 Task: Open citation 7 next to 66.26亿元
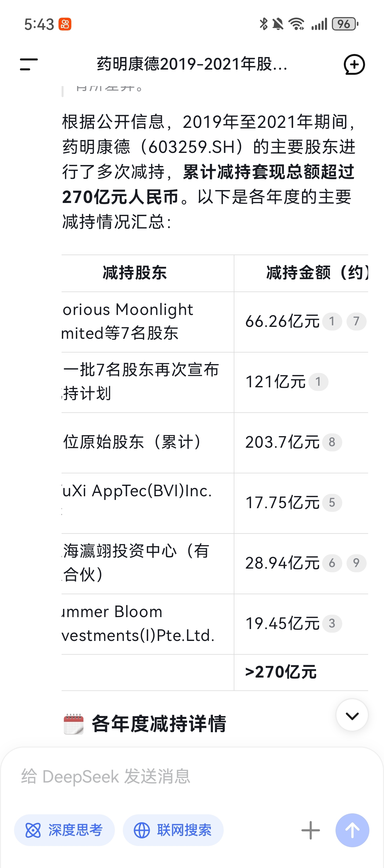356,321
